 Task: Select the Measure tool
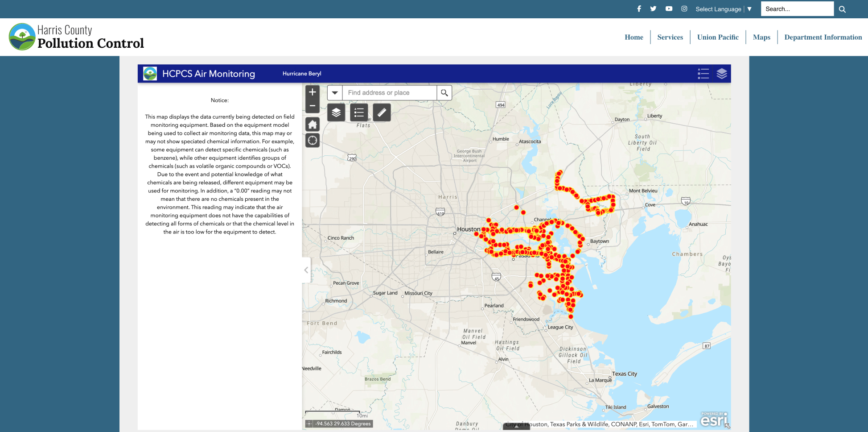click(382, 112)
